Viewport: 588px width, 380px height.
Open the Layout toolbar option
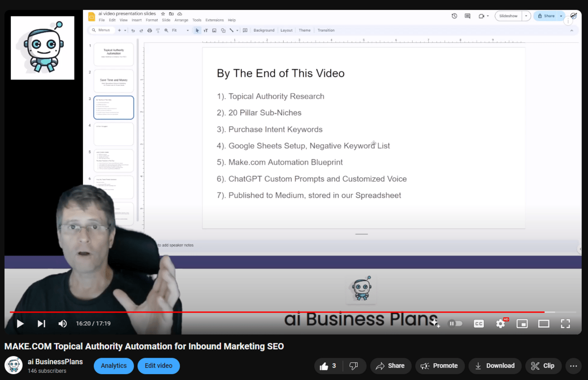[287, 30]
